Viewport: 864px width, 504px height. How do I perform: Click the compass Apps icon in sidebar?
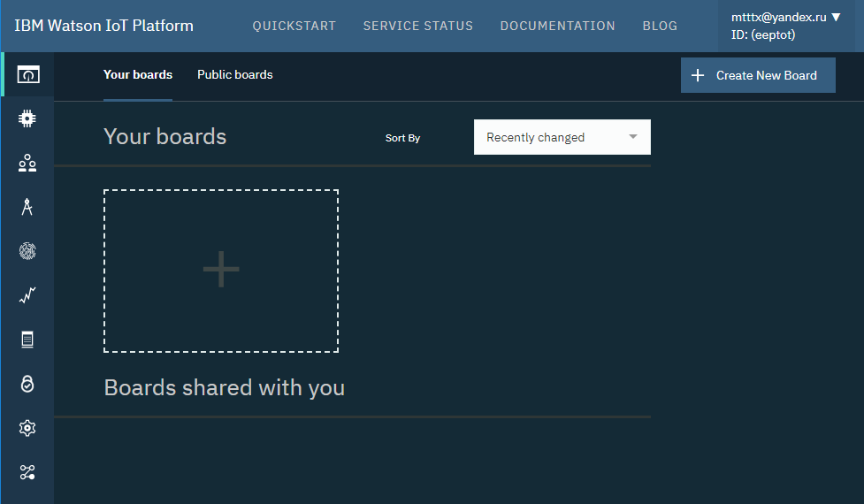point(27,207)
